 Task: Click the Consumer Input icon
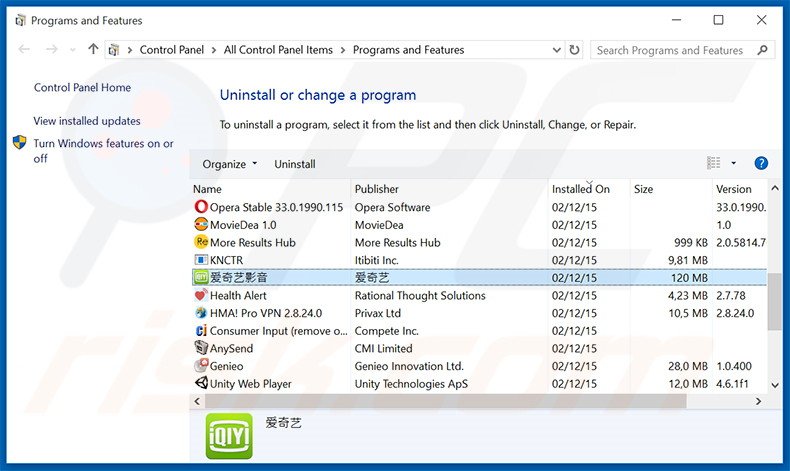coord(201,330)
